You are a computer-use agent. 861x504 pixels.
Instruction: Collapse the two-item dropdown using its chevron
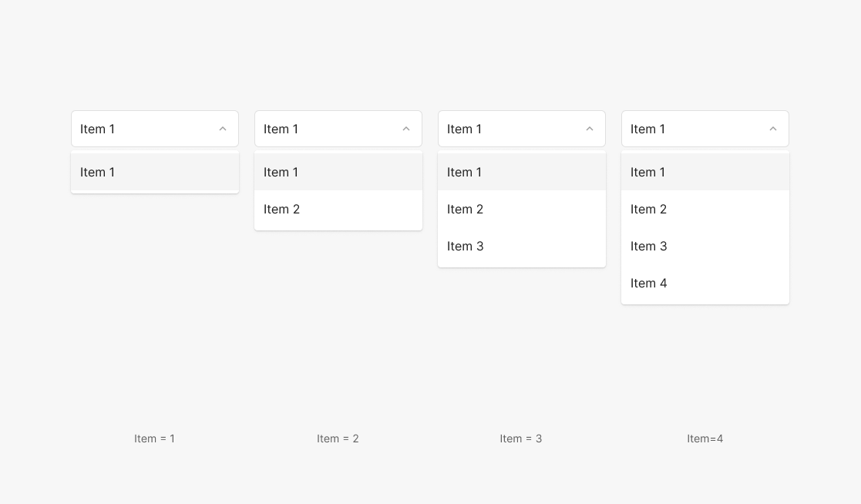click(406, 129)
